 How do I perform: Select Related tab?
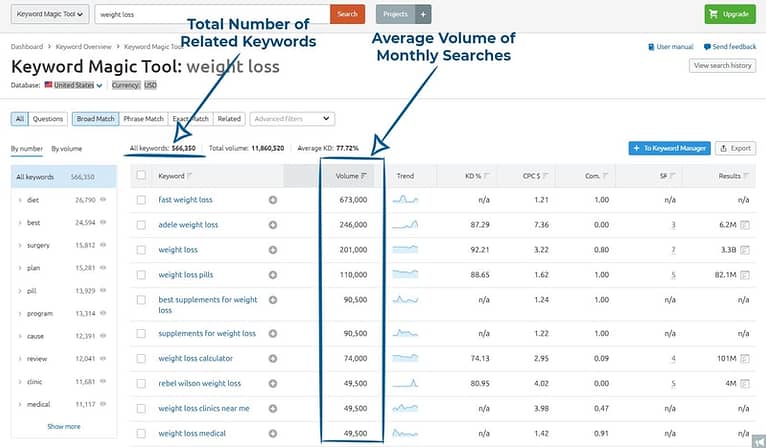(229, 119)
